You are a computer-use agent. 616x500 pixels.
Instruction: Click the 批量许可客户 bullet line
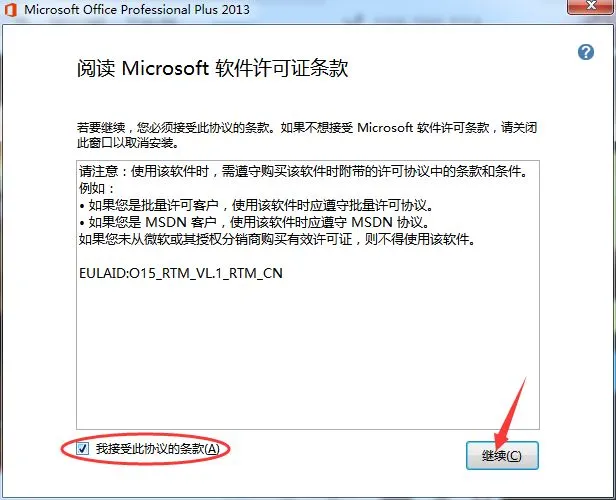256,205
